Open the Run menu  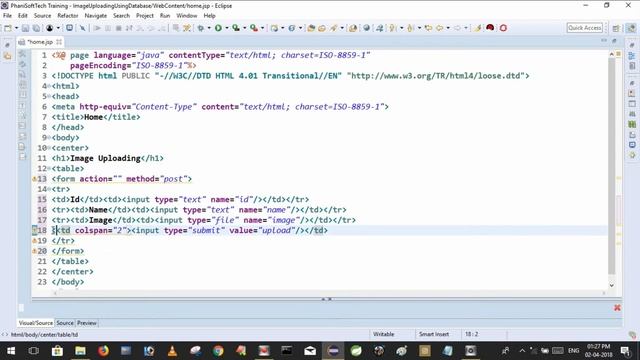coord(165,16)
